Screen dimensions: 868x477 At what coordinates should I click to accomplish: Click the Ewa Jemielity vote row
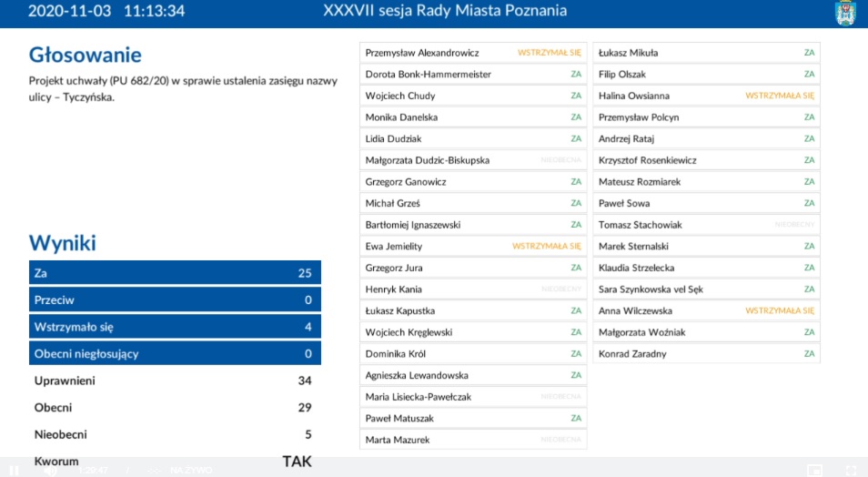click(x=473, y=247)
